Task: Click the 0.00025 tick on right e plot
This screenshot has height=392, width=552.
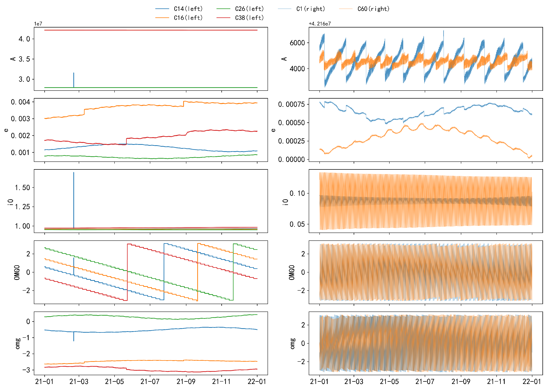Action: 292,141
